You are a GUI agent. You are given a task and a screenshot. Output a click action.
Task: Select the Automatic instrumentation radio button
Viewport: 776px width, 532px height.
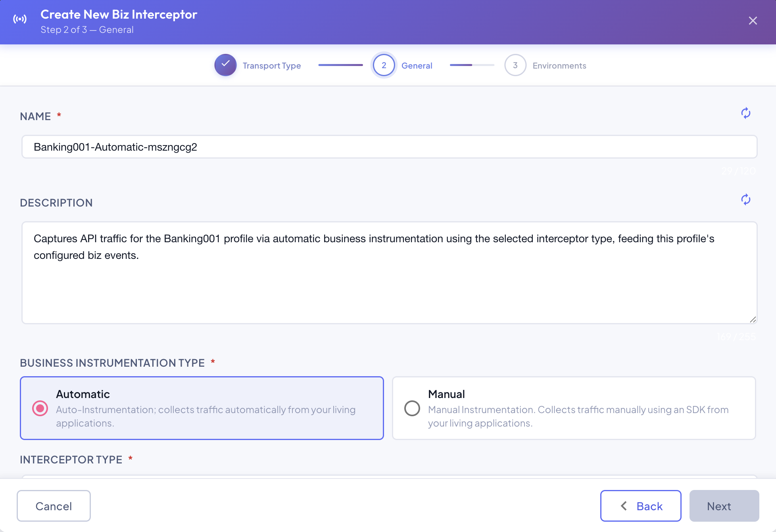click(x=40, y=408)
